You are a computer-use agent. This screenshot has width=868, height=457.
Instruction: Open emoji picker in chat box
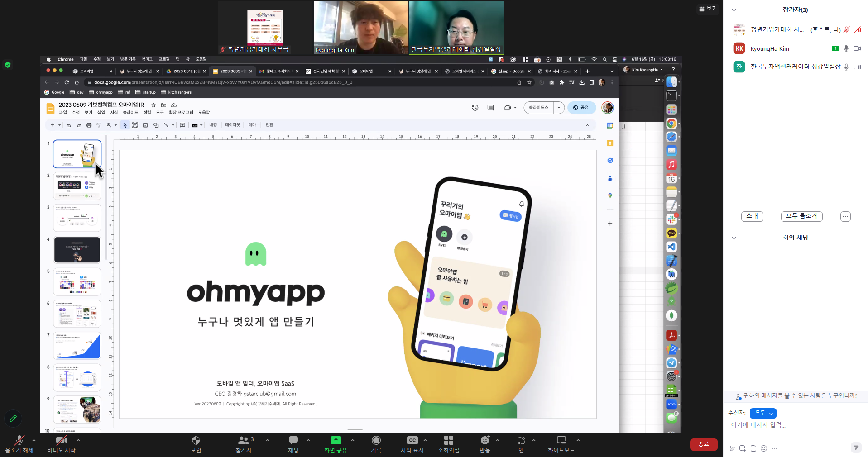tap(764, 448)
